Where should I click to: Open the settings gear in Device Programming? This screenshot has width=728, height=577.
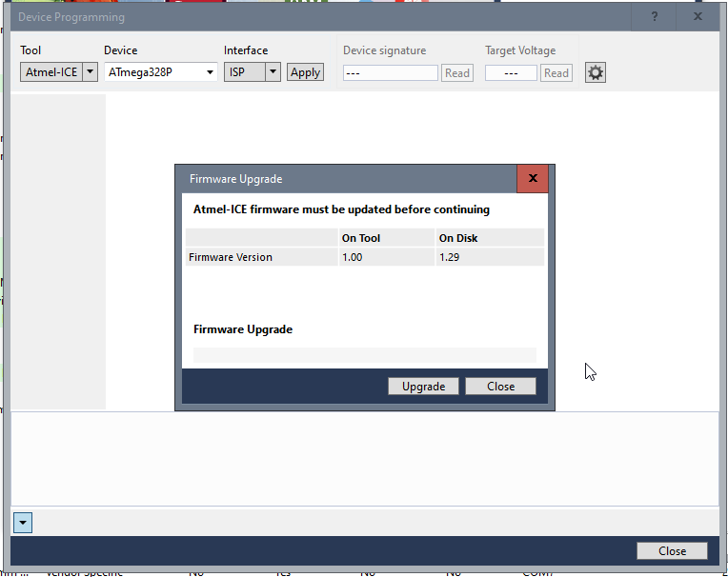click(x=596, y=72)
